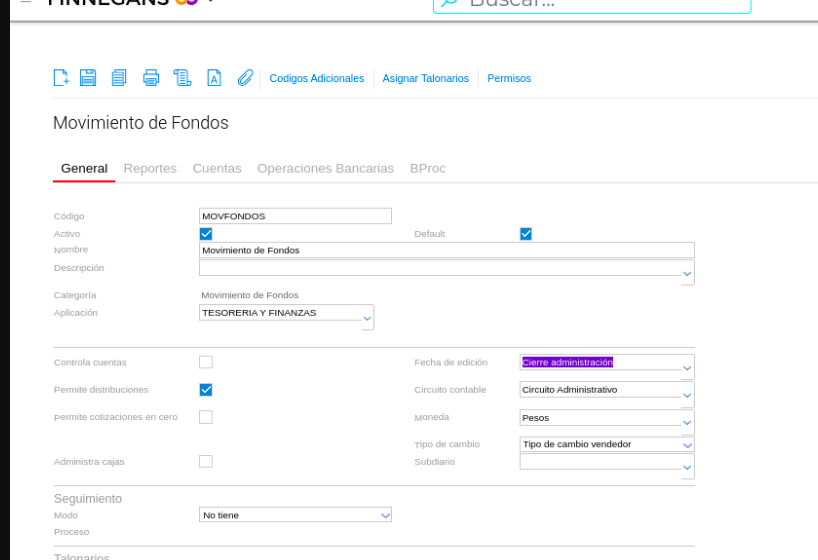The width and height of the screenshot is (818, 560).
Task: Enable the Controla cuentas checkbox
Action: click(x=206, y=362)
